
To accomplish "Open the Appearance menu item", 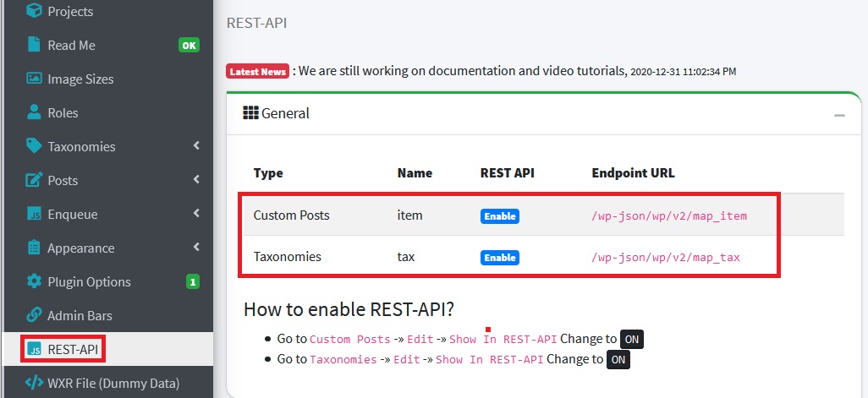I will [x=80, y=248].
